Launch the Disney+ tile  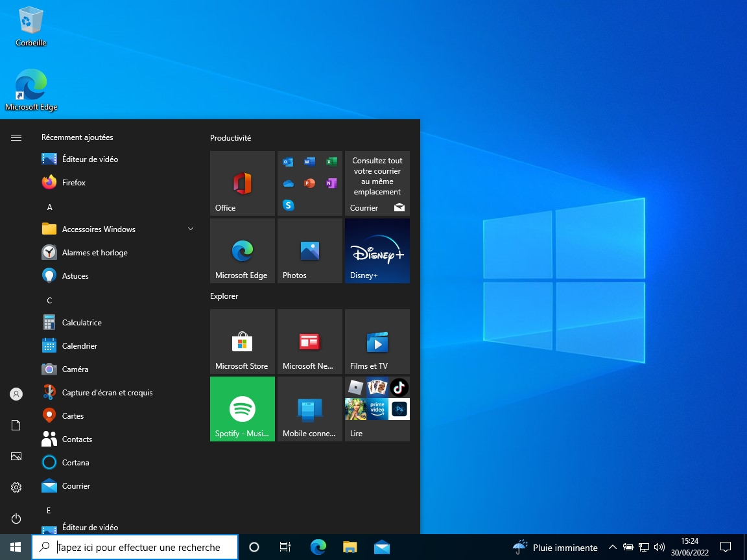tap(377, 251)
